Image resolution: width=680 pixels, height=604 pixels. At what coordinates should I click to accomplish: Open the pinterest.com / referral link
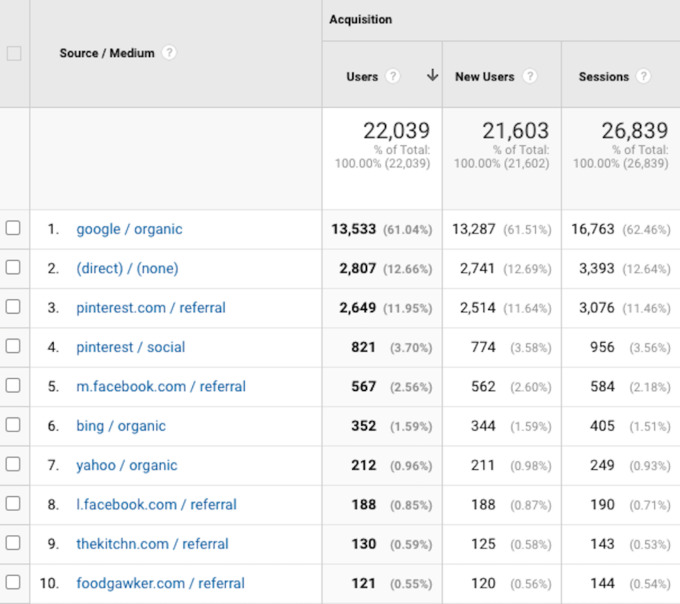pos(151,308)
